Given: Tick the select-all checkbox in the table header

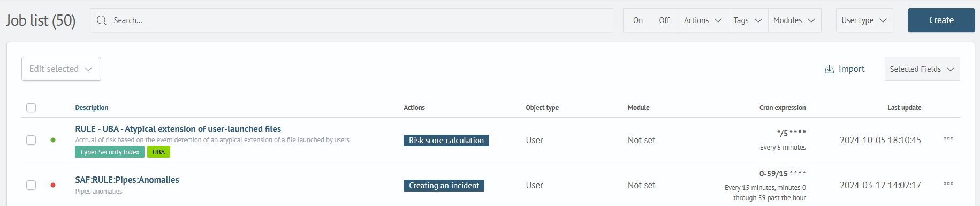Looking at the screenshot, I should [31, 108].
